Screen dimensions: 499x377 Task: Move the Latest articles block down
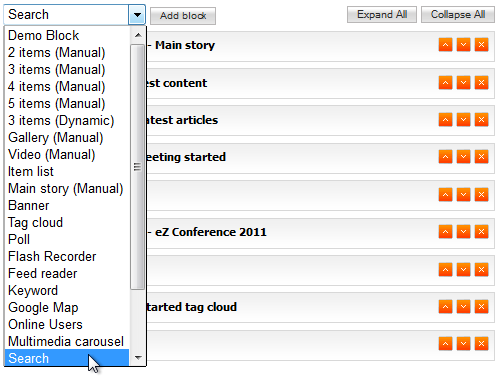pos(463,120)
